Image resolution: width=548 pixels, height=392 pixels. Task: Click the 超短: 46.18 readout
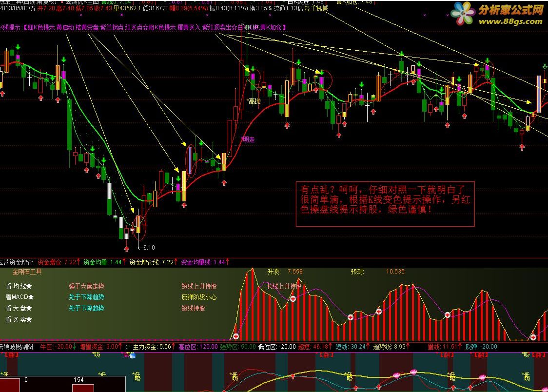click(x=315, y=347)
